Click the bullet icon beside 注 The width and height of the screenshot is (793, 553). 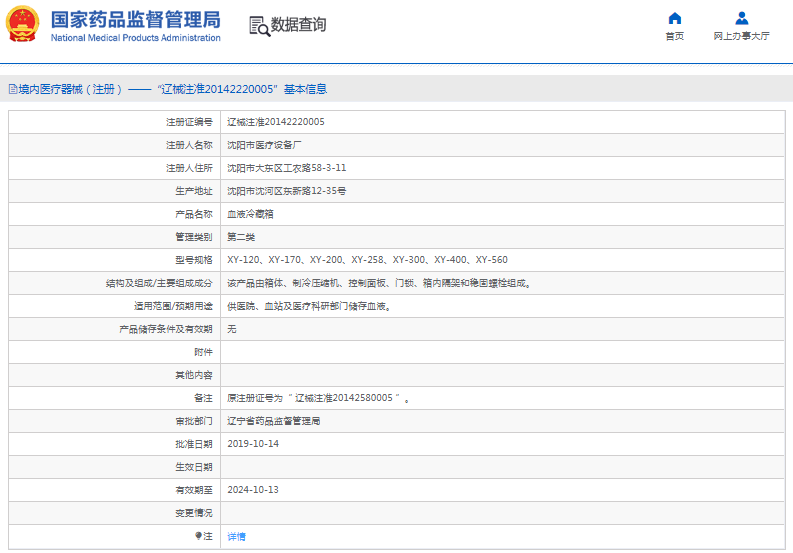pyautogui.click(x=198, y=536)
